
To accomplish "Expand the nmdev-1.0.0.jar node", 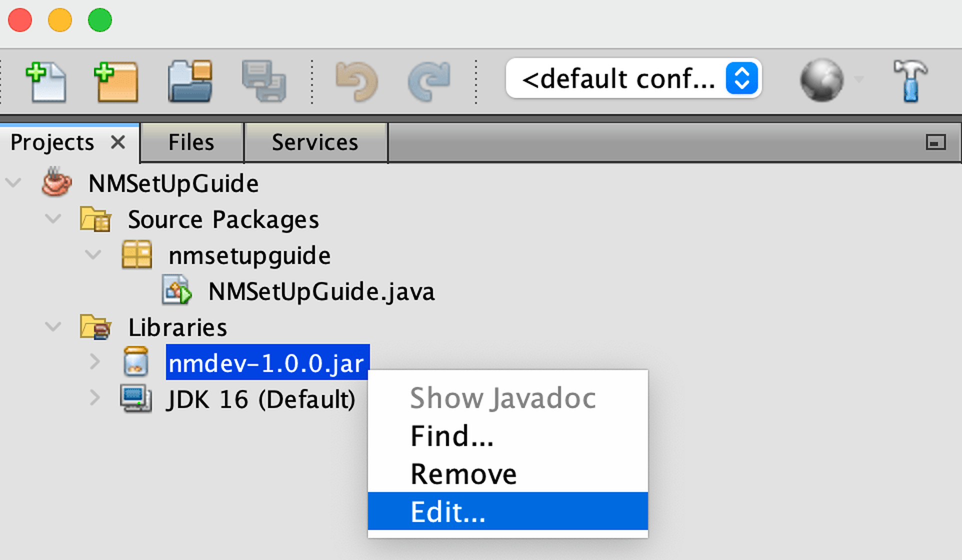I will (95, 361).
